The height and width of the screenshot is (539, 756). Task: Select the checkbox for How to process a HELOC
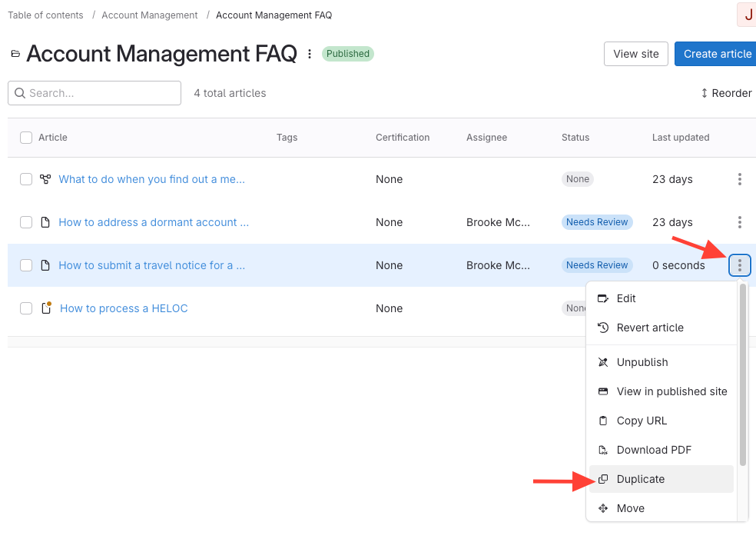[x=26, y=308]
